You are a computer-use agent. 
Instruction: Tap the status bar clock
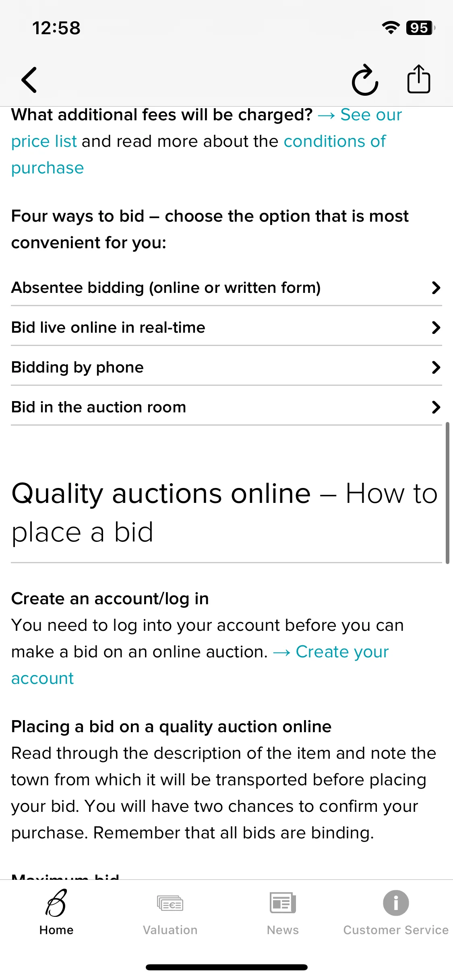tap(56, 28)
